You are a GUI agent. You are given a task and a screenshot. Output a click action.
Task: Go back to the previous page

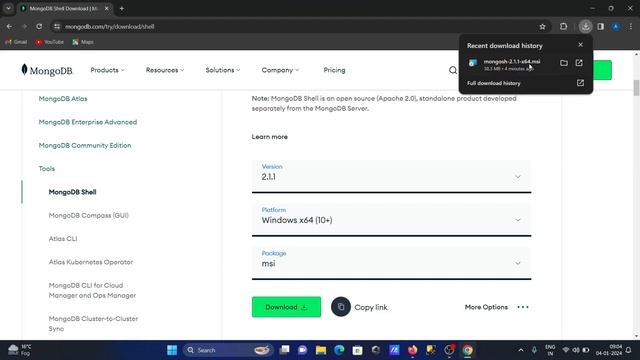pos(9,27)
